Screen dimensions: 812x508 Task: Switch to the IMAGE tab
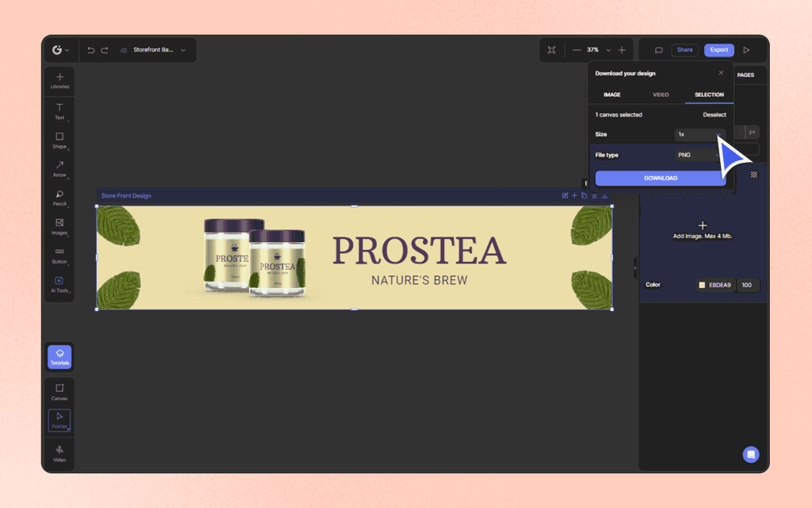tap(611, 94)
